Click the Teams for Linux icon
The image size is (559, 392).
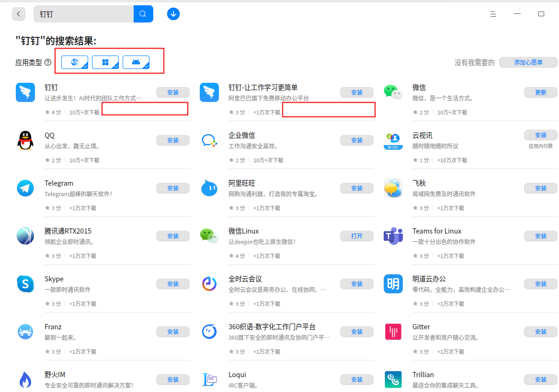tap(393, 236)
